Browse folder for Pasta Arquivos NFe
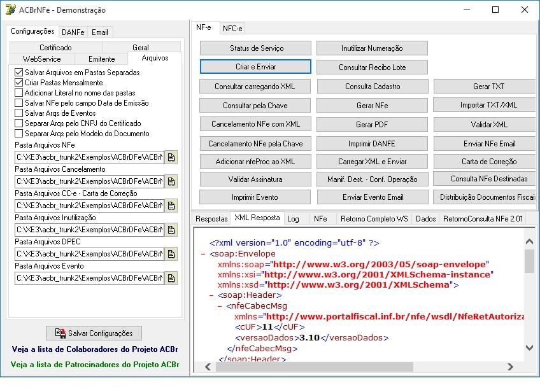The image size is (540, 392). 171,157
